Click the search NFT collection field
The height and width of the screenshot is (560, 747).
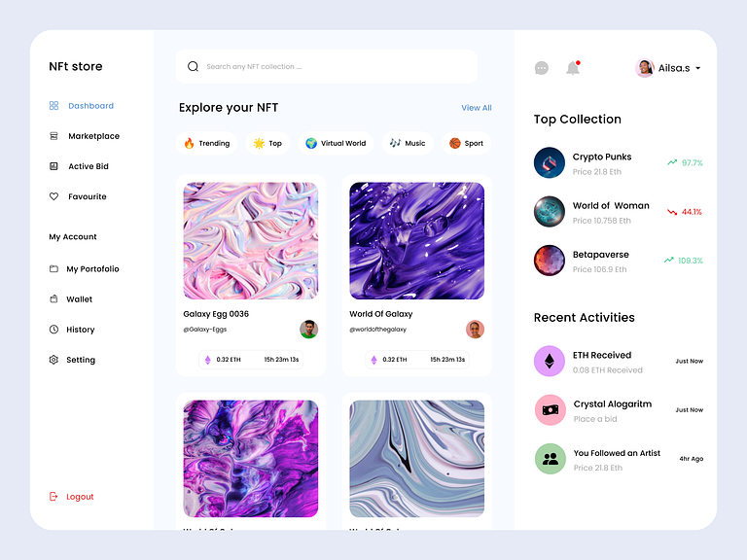[x=331, y=67]
